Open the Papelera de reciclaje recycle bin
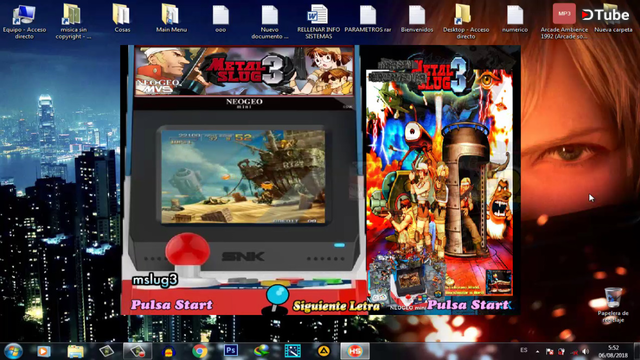The width and height of the screenshot is (640, 360). point(613,305)
